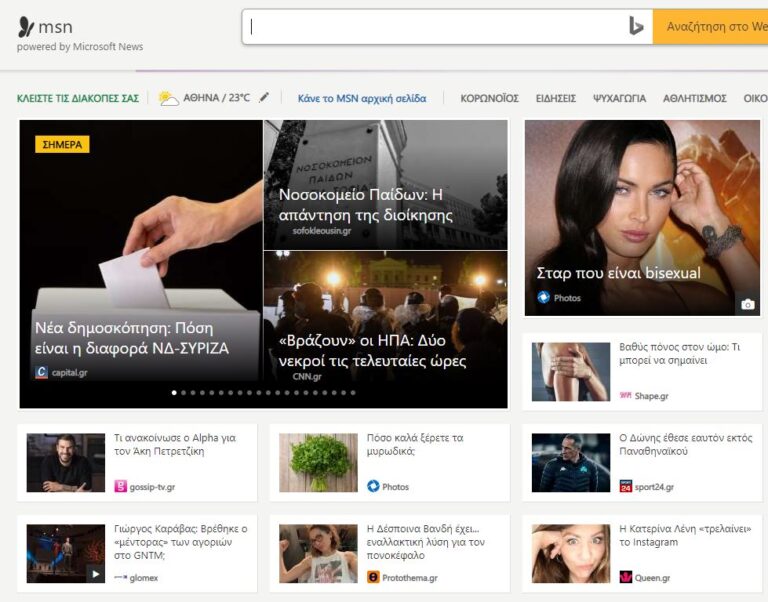
Task: Click the Photos icon under μυρωδικά article
Action: click(x=373, y=486)
